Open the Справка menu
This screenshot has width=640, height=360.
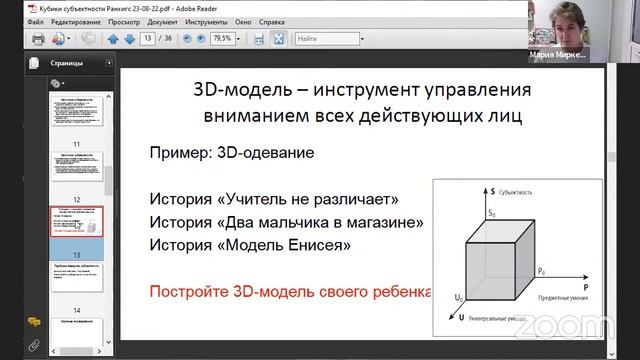(x=271, y=22)
